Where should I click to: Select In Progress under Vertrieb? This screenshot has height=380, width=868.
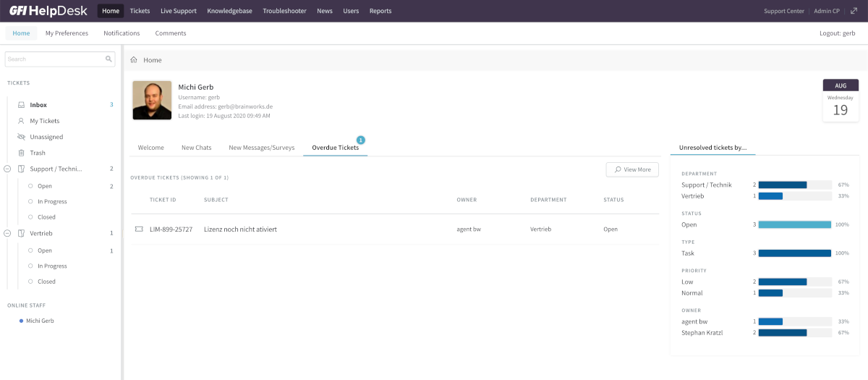(52, 266)
